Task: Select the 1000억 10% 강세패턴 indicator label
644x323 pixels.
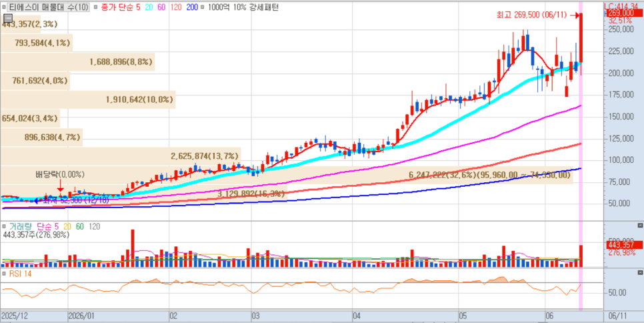Action: [243, 7]
